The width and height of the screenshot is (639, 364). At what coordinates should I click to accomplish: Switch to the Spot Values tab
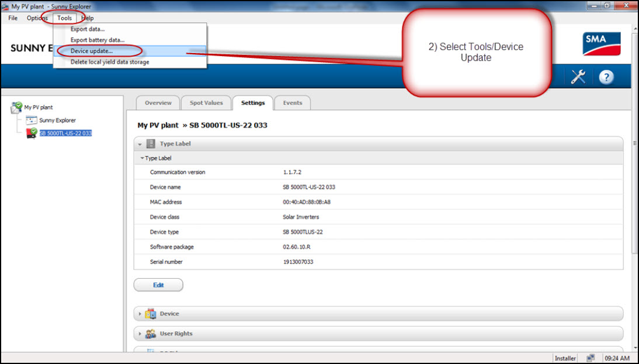(x=206, y=103)
